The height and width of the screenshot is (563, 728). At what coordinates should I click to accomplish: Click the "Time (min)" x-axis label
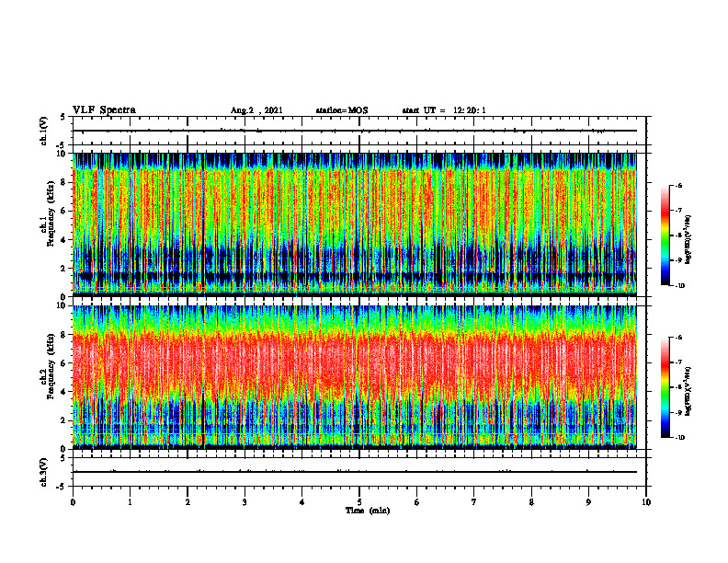[368, 511]
